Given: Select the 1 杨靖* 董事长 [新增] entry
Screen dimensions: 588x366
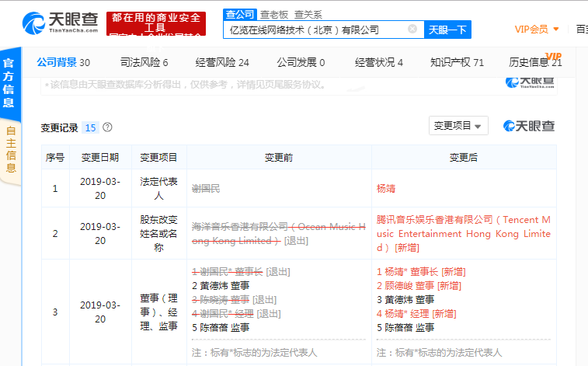Looking at the screenshot, I should [x=421, y=271].
